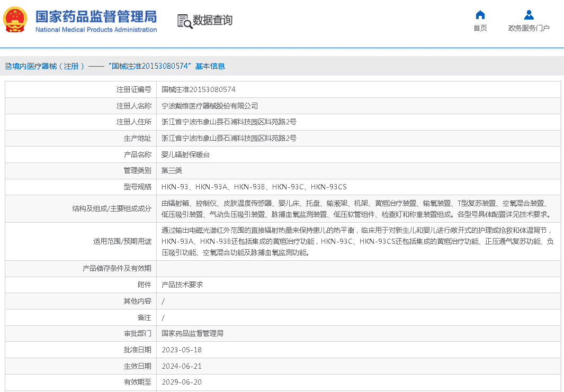564x392 pixels.
Task: Click the 注册证编号 row label
Action: click(x=134, y=89)
